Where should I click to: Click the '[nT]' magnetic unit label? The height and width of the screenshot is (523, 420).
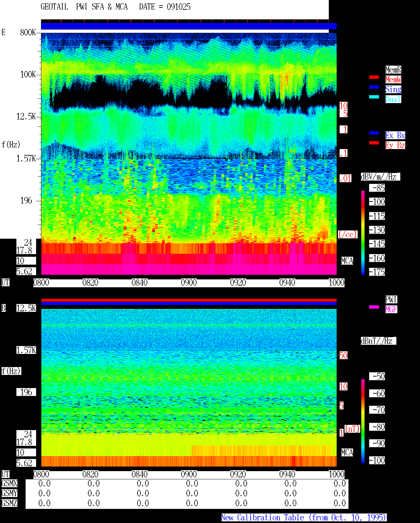pyautogui.click(x=352, y=429)
